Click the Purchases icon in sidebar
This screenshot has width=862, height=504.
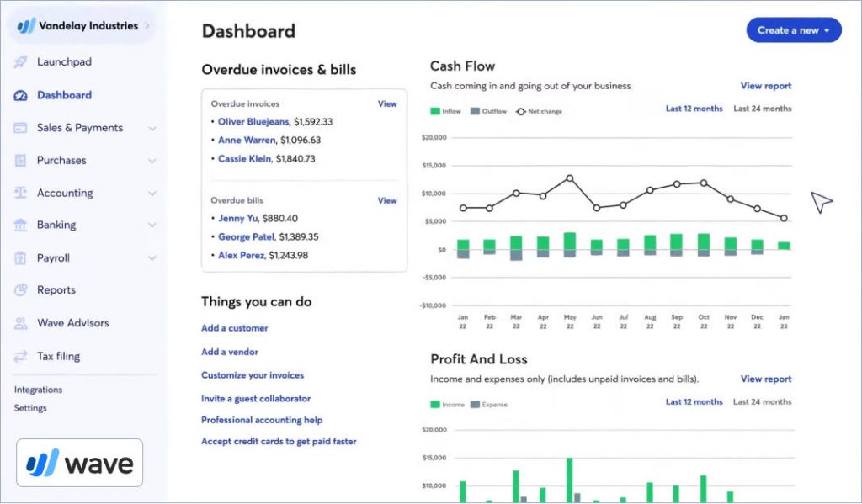(21, 161)
